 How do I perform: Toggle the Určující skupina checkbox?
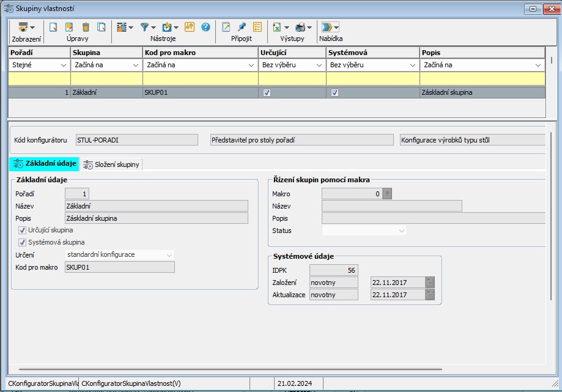pyautogui.click(x=23, y=231)
